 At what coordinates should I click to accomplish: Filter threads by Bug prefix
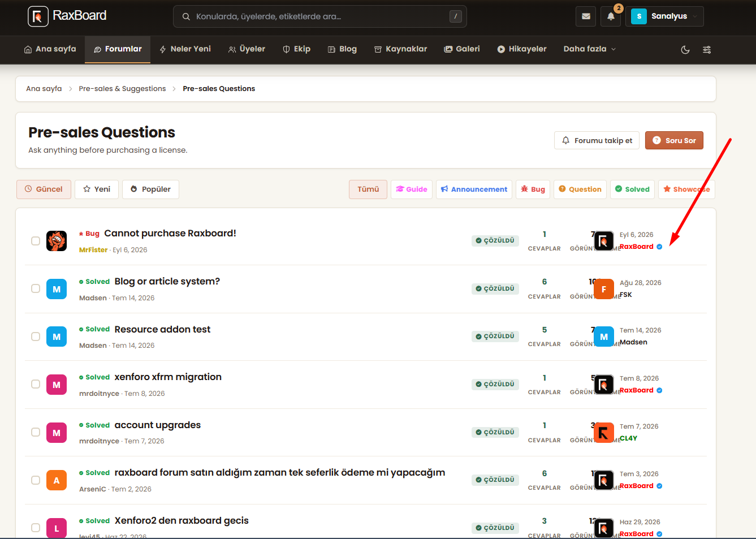tap(533, 189)
